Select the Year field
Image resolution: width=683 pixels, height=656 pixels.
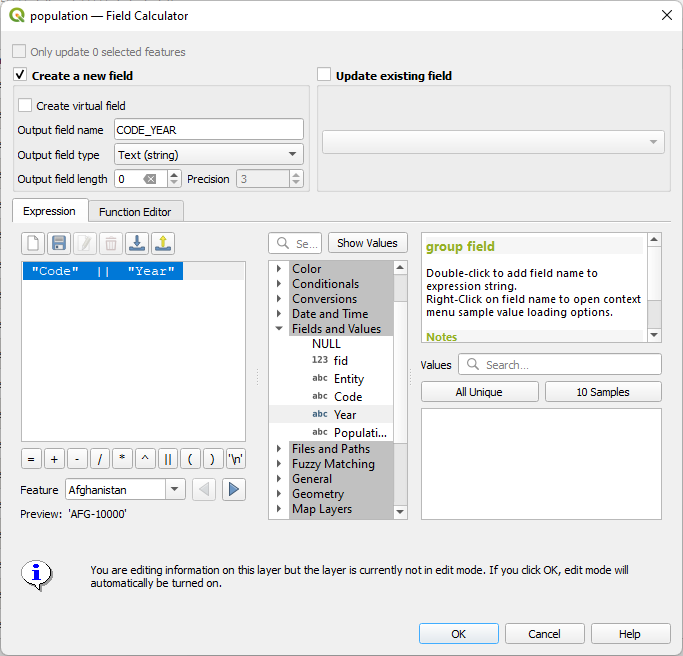(x=331, y=414)
